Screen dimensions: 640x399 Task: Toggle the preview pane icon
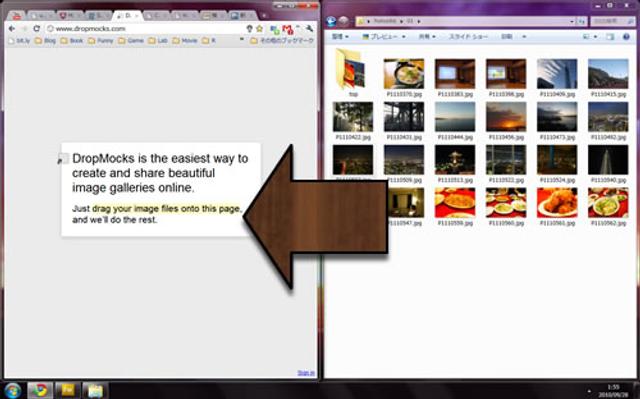[x=610, y=37]
